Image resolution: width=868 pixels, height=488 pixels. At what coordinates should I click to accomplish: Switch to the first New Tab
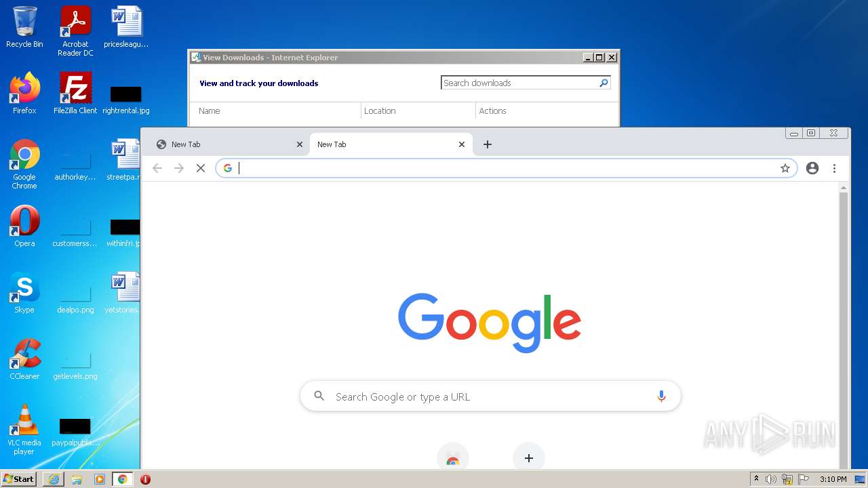click(x=229, y=144)
